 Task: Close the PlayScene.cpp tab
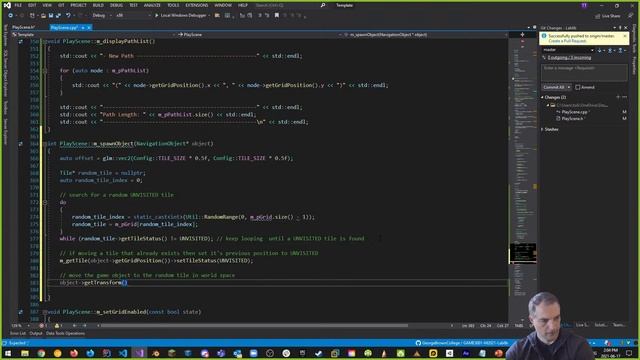click(x=89, y=27)
